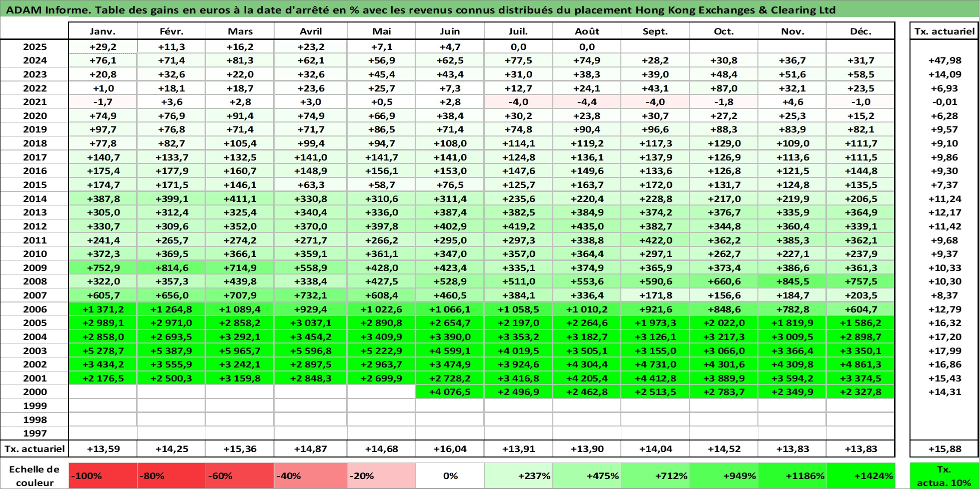Select the +1186% green scale swatch
This screenshot has height=489, width=980.
click(792, 475)
